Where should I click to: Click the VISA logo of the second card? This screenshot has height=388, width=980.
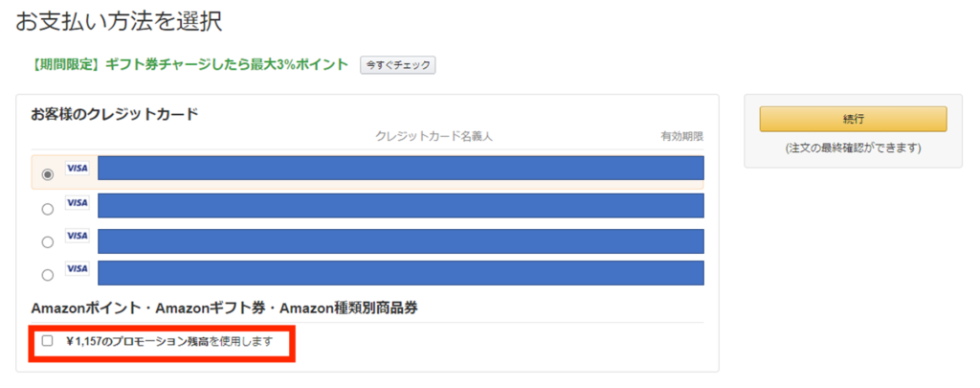click(78, 203)
